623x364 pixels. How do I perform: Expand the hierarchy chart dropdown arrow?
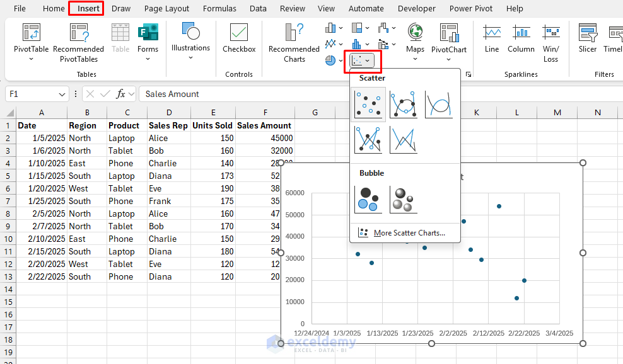[367, 28]
